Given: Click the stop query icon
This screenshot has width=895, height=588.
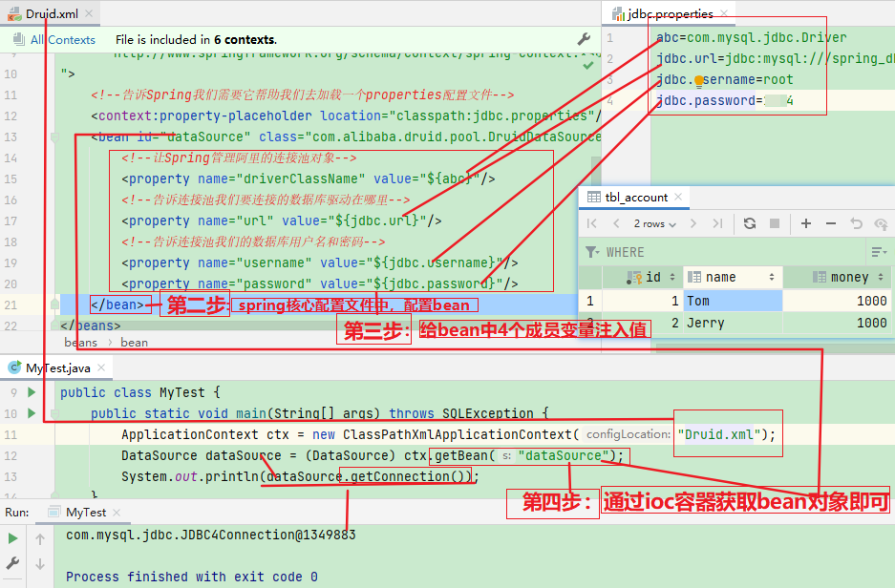Looking at the screenshot, I should 775,223.
